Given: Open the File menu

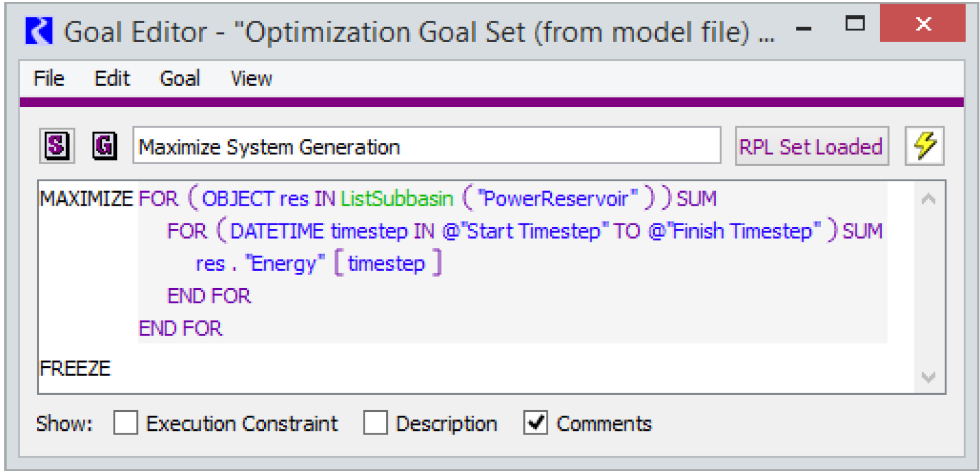Looking at the screenshot, I should click(49, 79).
